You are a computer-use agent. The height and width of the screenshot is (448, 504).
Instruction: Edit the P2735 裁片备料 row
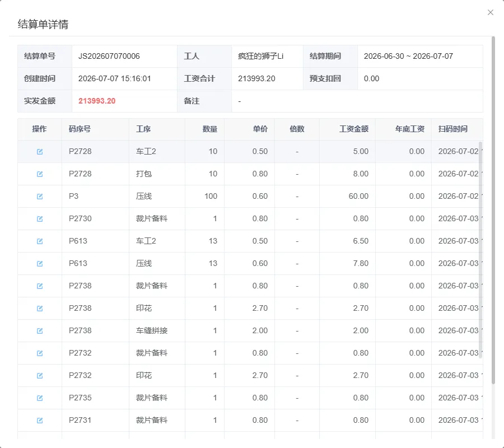coord(40,398)
